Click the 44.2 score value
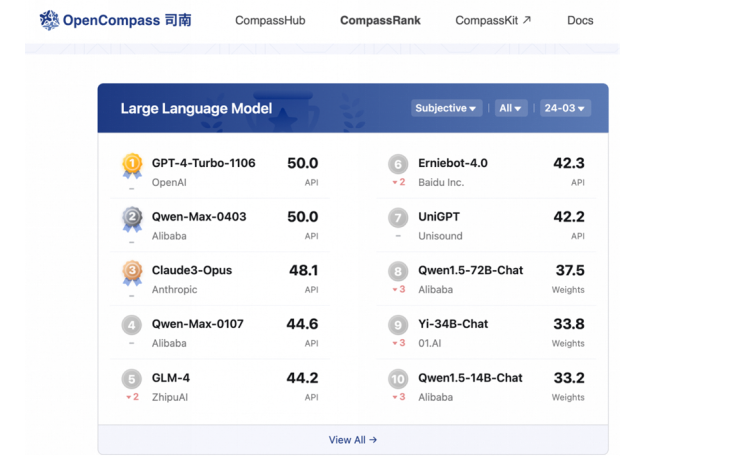This screenshot has height=469, width=736. coord(302,378)
